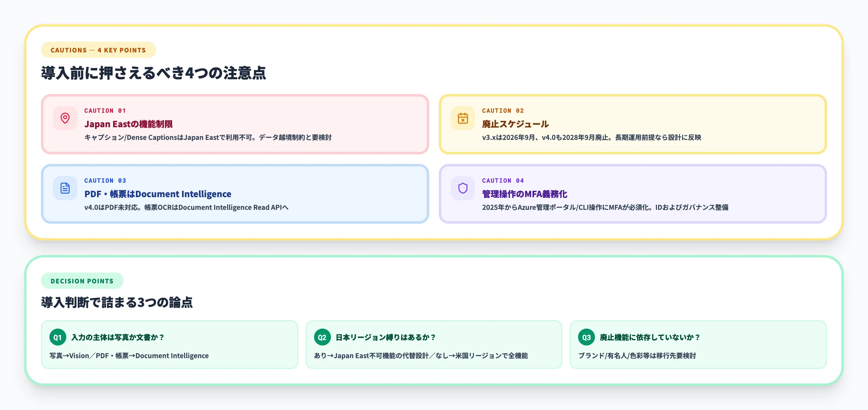Toggle the MFA義務化 caution card
The width and height of the screenshot is (868, 410).
(x=634, y=194)
